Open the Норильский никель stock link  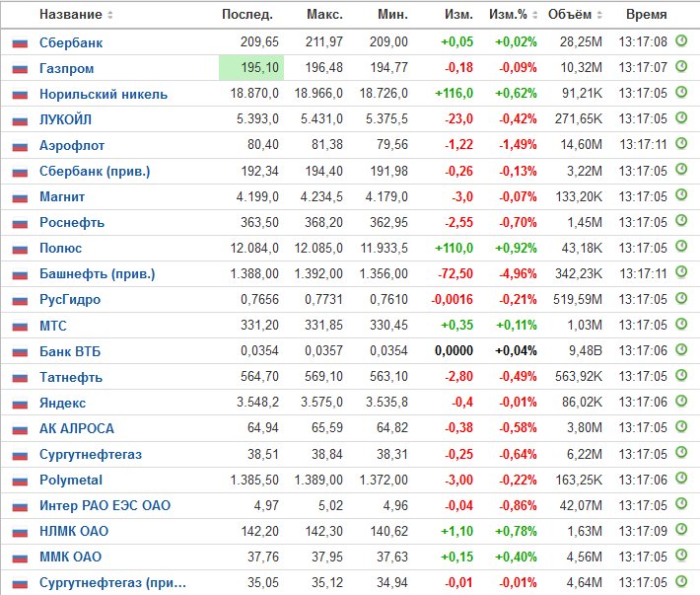pos(104,95)
